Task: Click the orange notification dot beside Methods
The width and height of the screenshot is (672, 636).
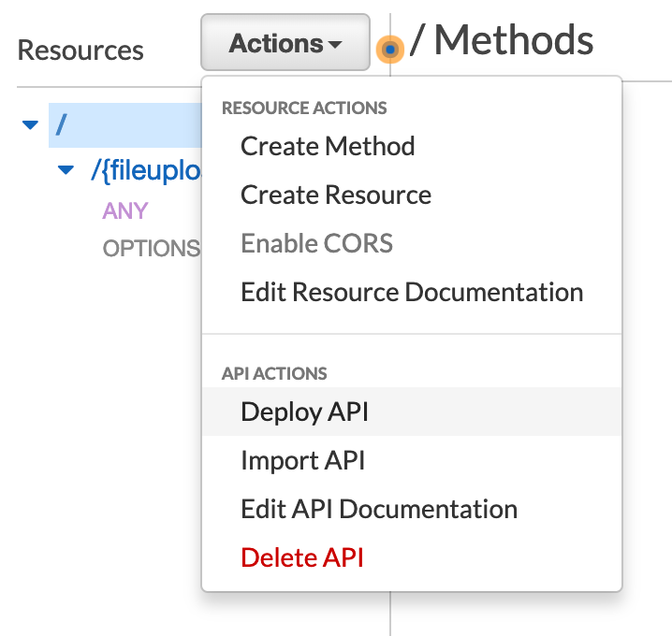Action: pos(390,49)
